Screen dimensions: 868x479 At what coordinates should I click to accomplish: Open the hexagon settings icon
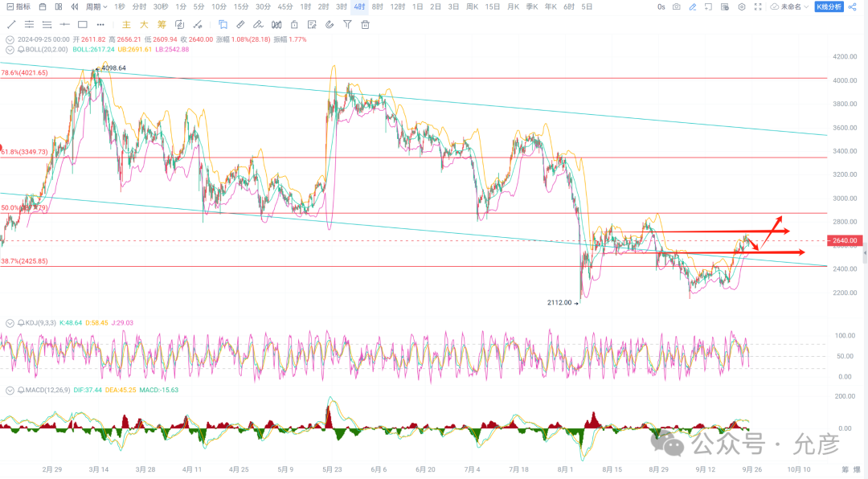pos(742,6)
